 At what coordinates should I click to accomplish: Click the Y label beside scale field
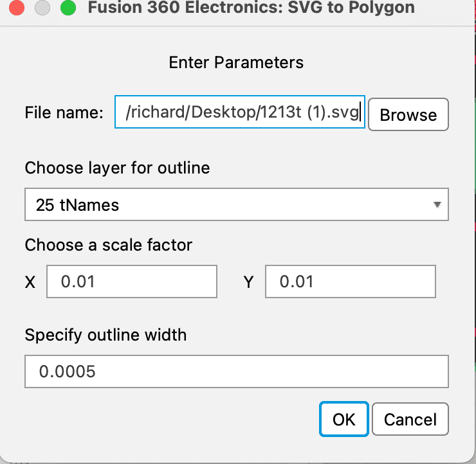coord(248,282)
